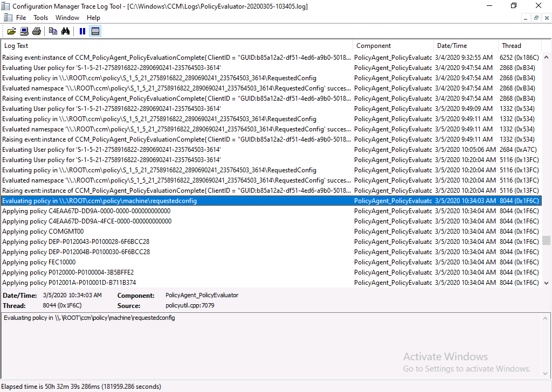This screenshot has height=392, width=552.
Task: Minimize the inner log document window
Action: [x=526, y=18]
